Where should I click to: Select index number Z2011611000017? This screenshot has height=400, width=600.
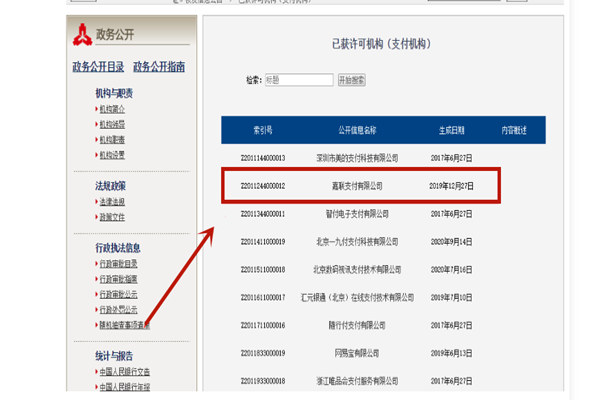pyautogui.click(x=263, y=297)
